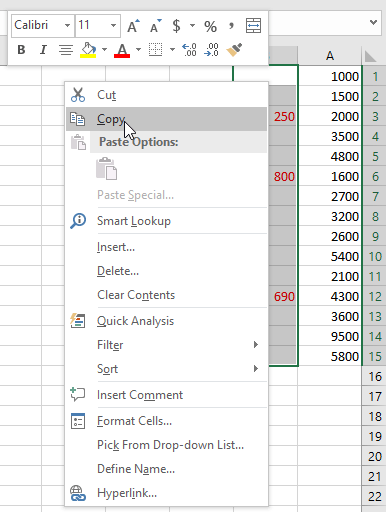The image size is (386, 512).
Task: Choose Delete... from the context menu
Action: click(x=167, y=271)
